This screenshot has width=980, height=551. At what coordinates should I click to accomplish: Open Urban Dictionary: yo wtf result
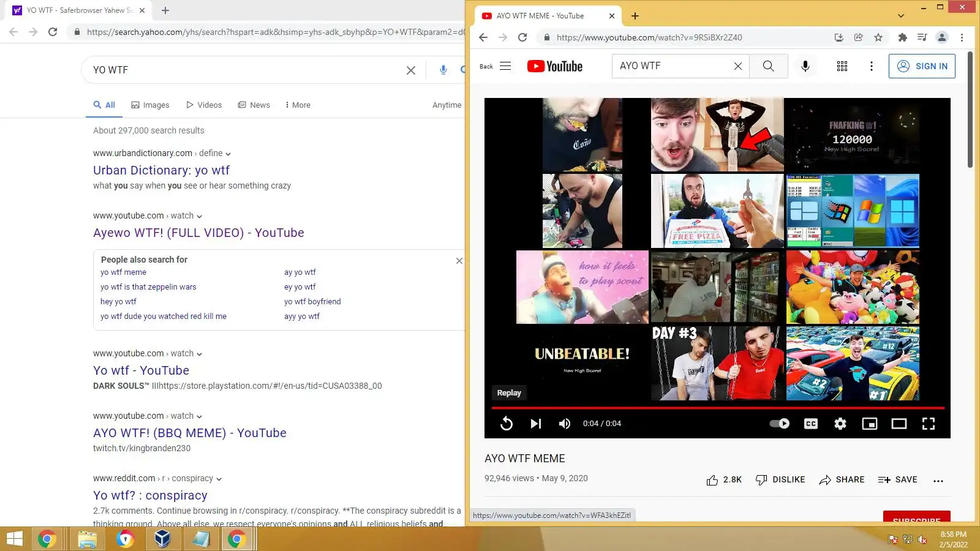click(162, 170)
